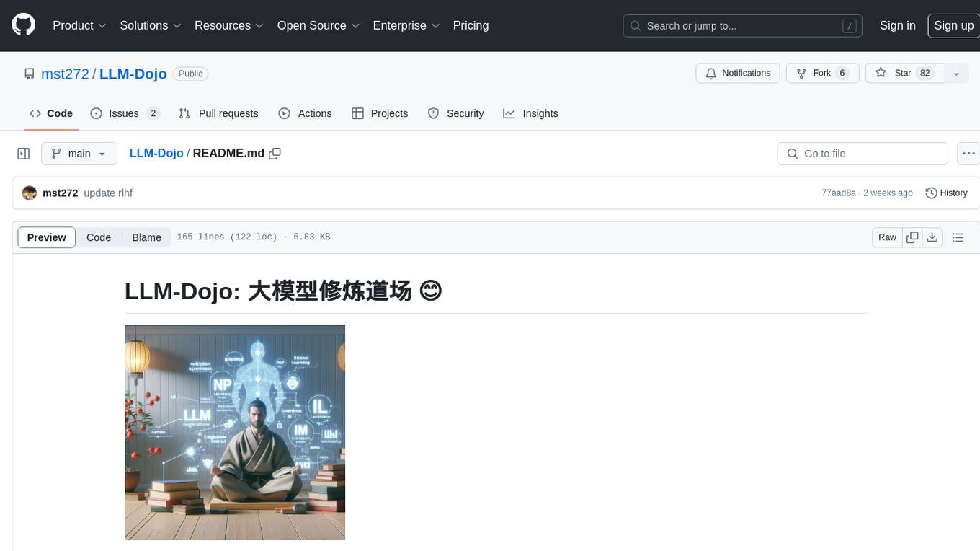
Task: Open the README outline list
Action: pos(958,237)
